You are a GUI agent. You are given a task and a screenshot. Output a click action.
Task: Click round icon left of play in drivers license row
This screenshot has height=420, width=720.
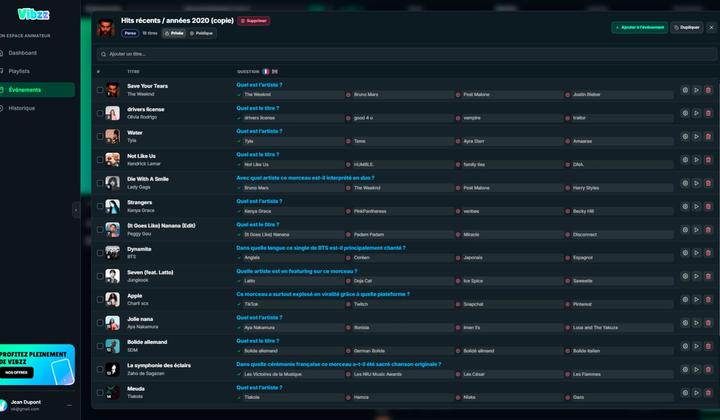[685, 113]
